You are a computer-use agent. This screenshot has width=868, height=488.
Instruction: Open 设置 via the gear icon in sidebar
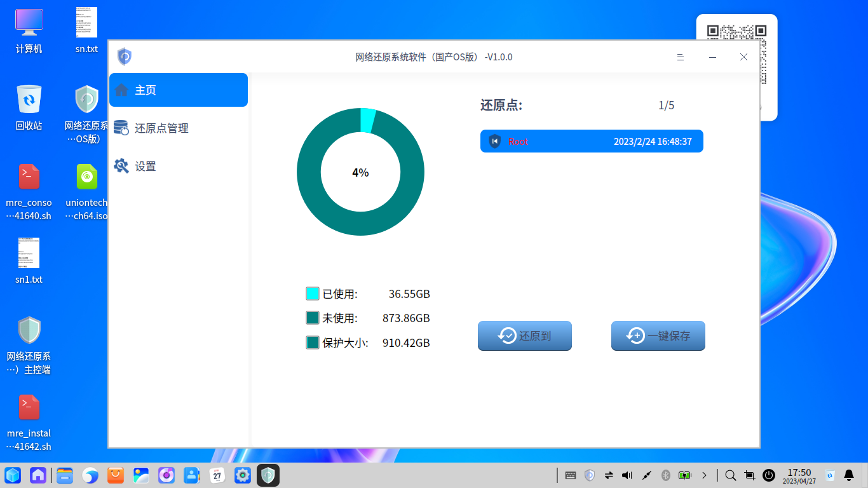point(121,166)
